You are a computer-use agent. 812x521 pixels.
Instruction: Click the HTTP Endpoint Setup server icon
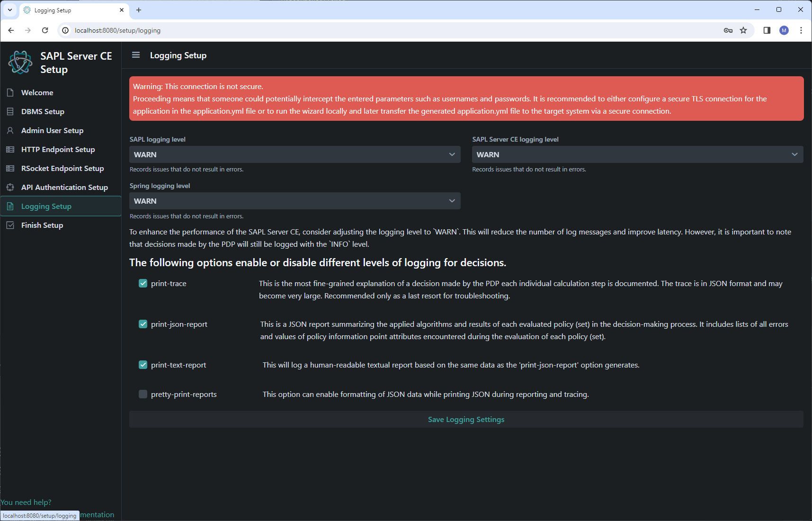tap(10, 149)
